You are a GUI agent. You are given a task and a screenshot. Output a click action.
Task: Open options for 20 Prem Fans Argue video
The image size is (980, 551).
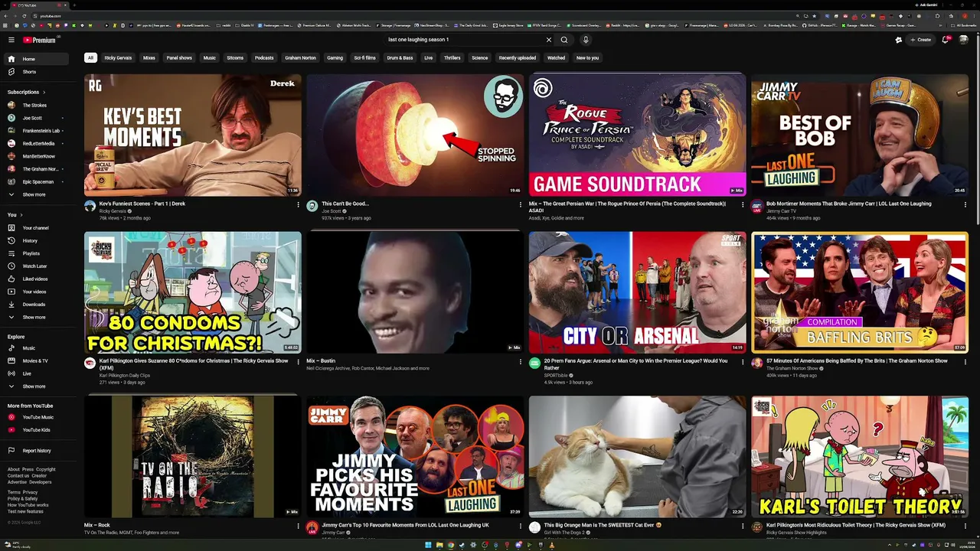[743, 361]
